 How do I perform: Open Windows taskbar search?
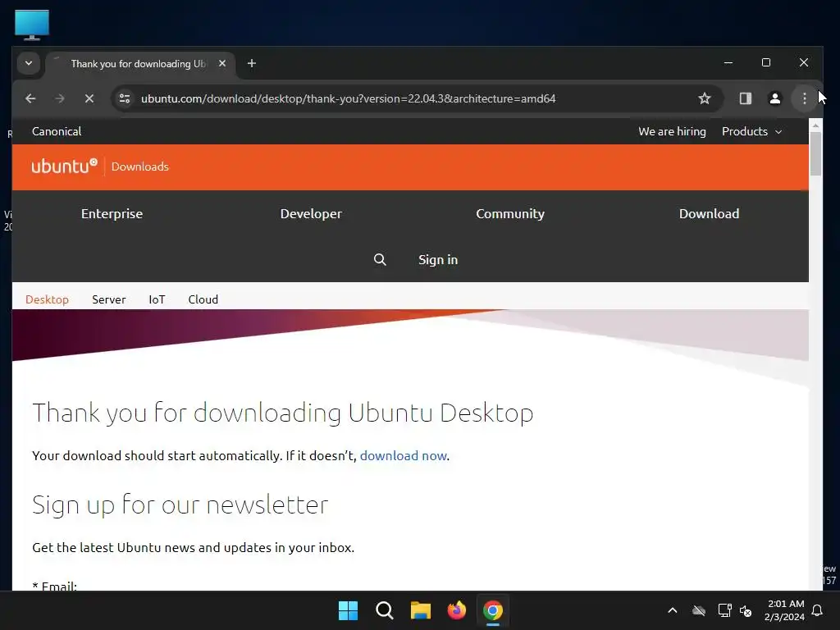click(384, 610)
